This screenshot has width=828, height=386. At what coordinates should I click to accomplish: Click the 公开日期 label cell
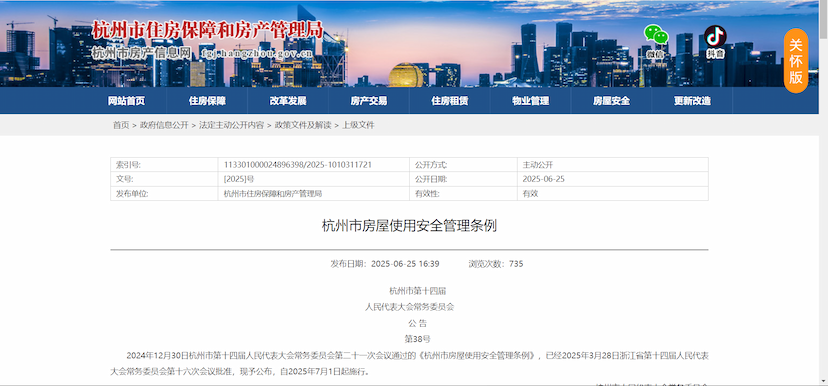pyautogui.click(x=463, y=179)
